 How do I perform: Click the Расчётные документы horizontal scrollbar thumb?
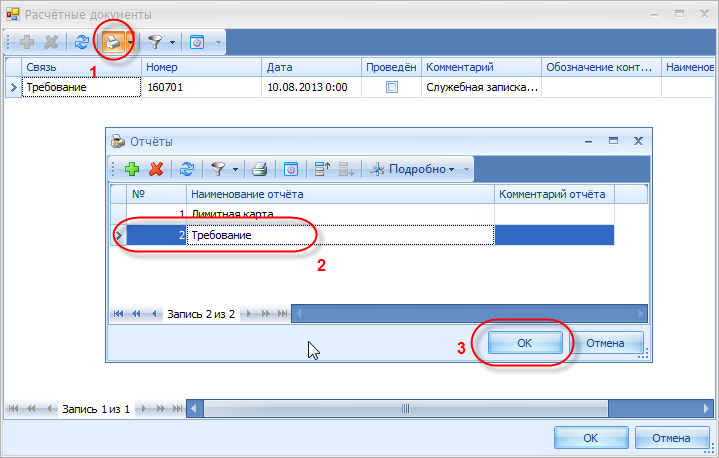click(406, 408)
